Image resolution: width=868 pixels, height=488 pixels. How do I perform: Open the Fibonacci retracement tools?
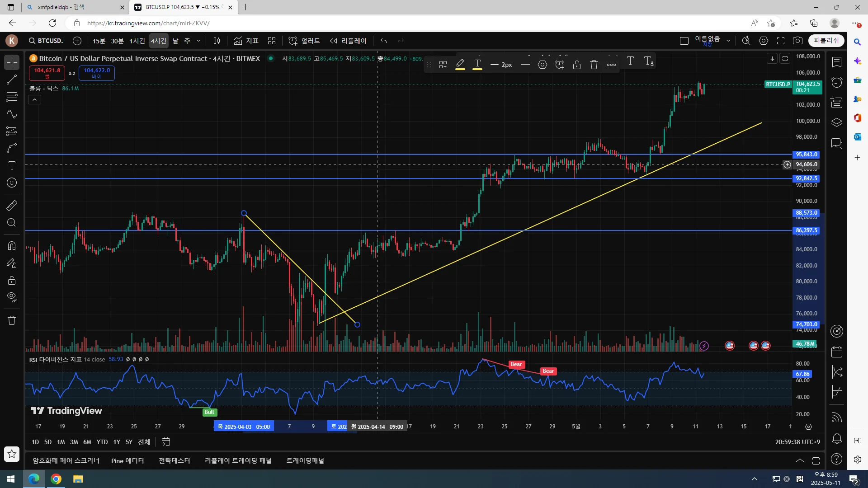12,97
